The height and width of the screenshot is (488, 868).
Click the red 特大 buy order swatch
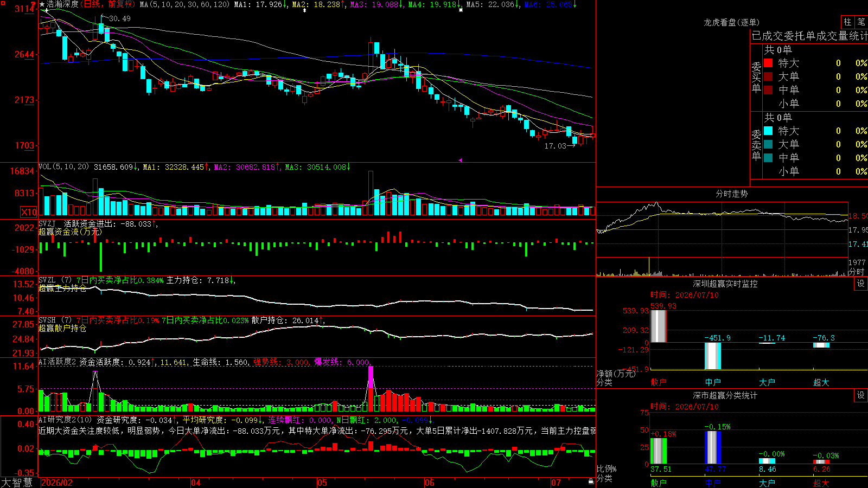768,63
